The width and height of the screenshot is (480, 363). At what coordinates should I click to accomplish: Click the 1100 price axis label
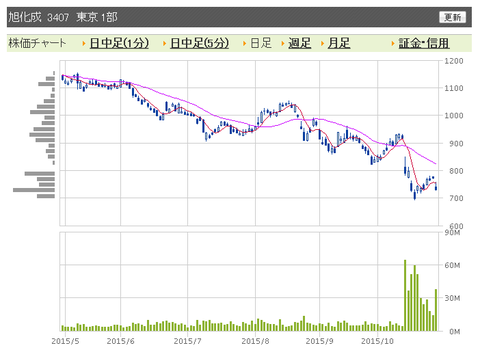[454, 88]
